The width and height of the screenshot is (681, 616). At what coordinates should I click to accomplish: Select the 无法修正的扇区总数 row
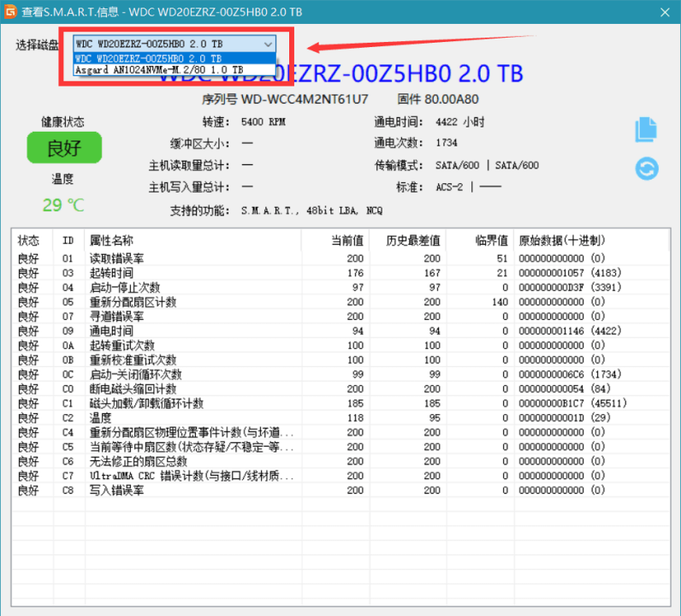tap(340, 461)
